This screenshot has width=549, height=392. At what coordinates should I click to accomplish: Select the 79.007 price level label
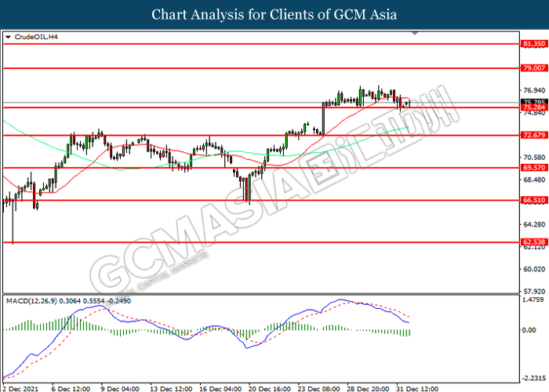pos(534,68)
